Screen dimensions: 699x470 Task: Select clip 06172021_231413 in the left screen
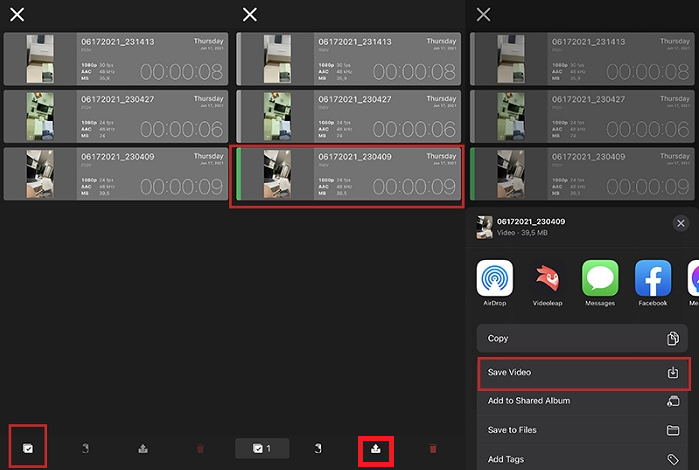click(x=116, y=59)
